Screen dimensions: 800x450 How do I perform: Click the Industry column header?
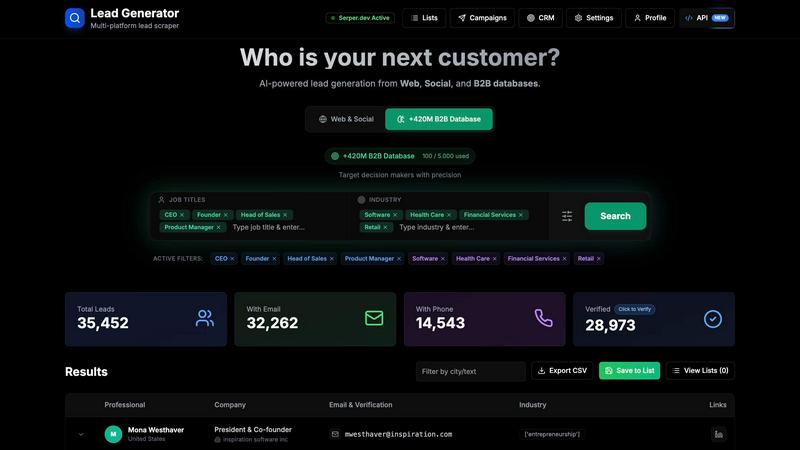tap(533, 405)
